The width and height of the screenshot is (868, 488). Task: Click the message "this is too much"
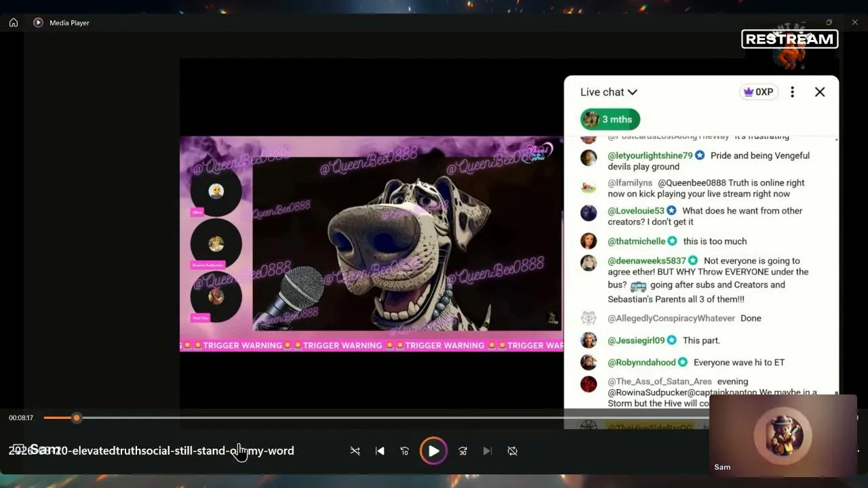[715, 241]
